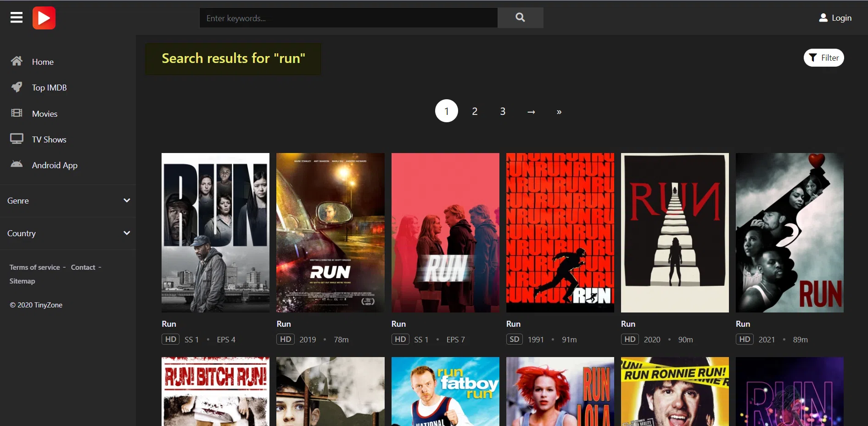Click Run title above 2019 78m
868x426 pixels.
[284, 324]
